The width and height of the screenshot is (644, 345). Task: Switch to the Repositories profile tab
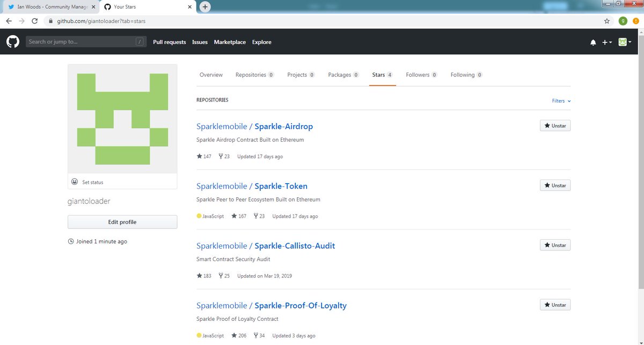click(x=255, y=75)
